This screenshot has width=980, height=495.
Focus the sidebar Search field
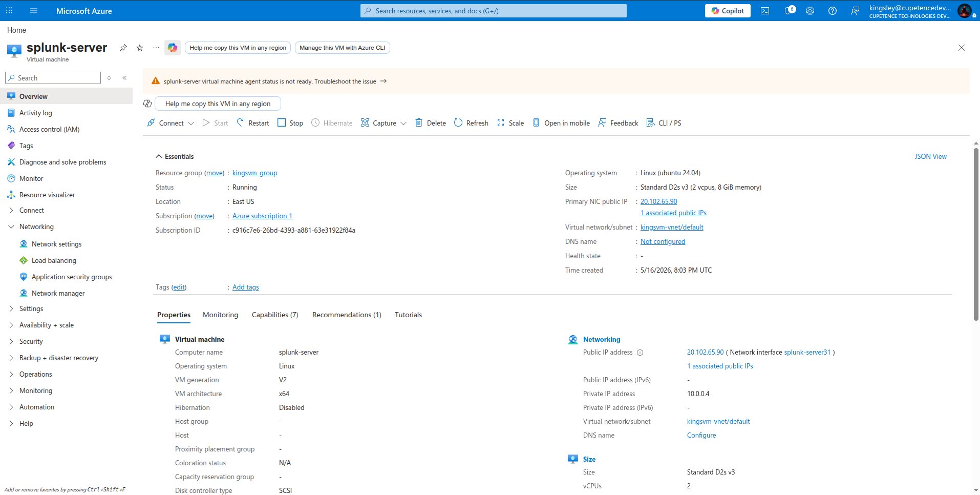(53, 78)
